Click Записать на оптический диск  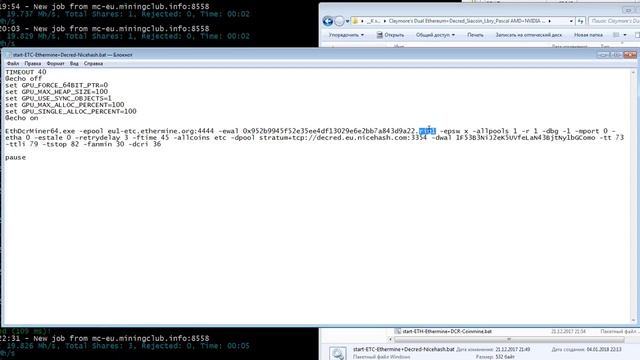(x=529, y=35)
